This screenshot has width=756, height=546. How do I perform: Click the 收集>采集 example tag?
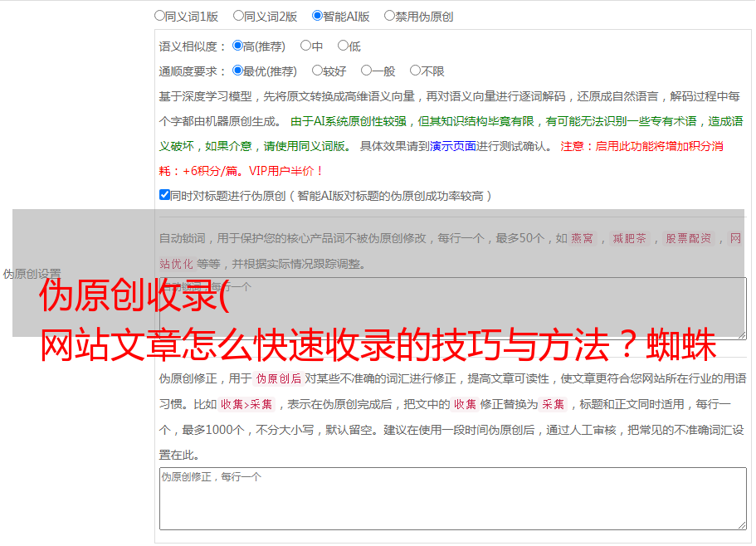pyautogui.click(x=246, y=404)
